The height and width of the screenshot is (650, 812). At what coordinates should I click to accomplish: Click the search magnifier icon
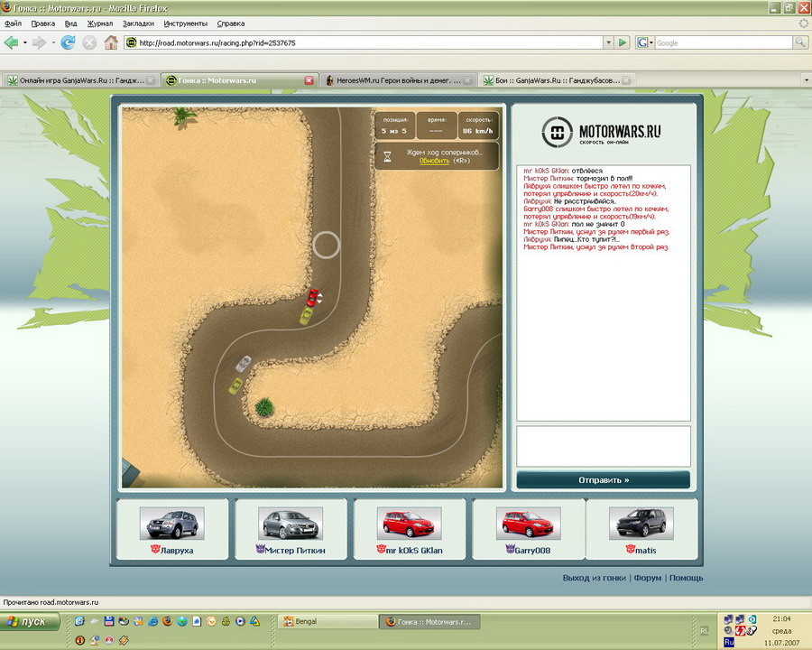coord(800,42)
